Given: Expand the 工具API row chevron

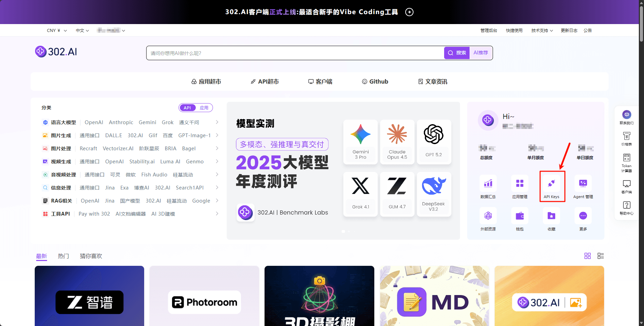Looking at the screenshot, I should (x=217, y=214).
